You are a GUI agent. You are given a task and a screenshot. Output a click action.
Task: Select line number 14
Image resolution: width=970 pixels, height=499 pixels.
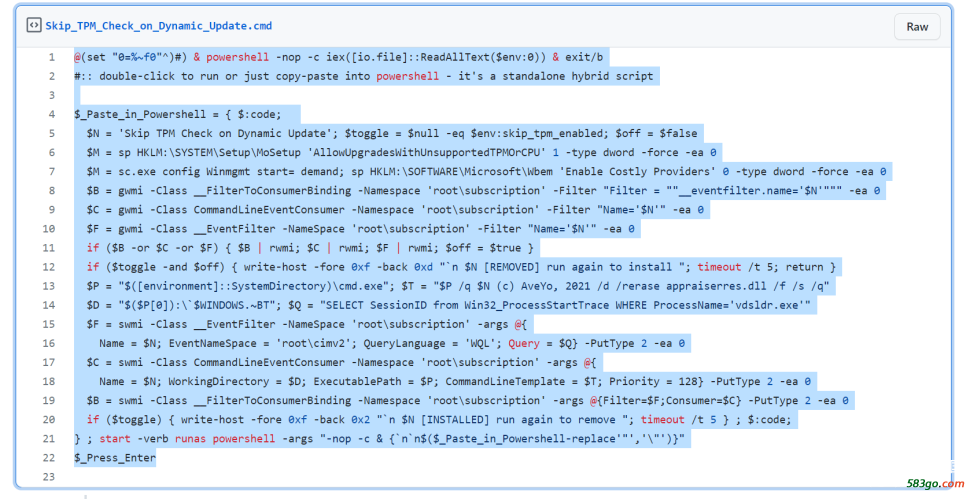[49, 305]
